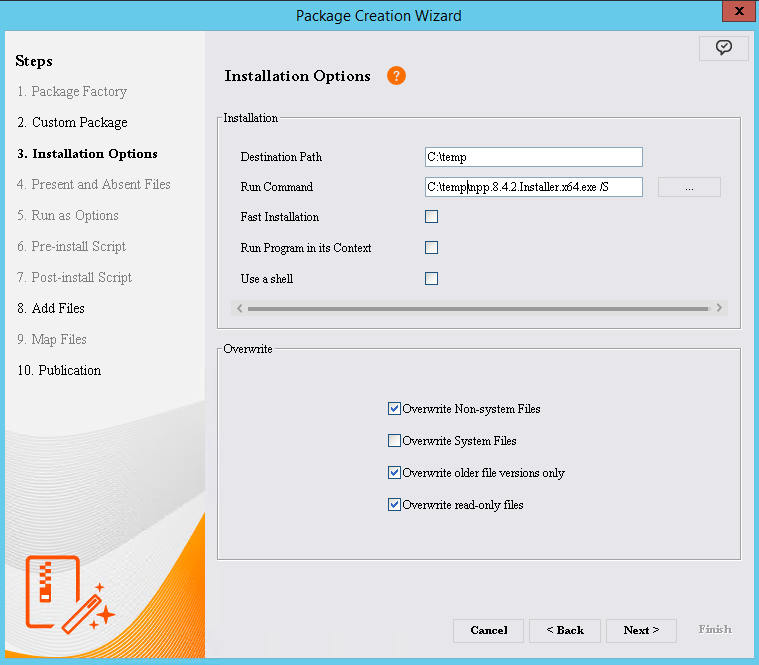Click the orange help question mark icon
759x665 pixels.
pos(396,76)
